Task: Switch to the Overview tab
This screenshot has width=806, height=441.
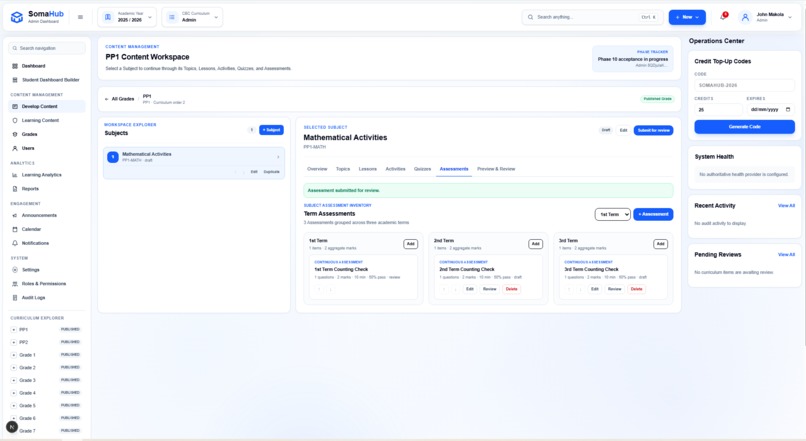Action: point(317,169)
